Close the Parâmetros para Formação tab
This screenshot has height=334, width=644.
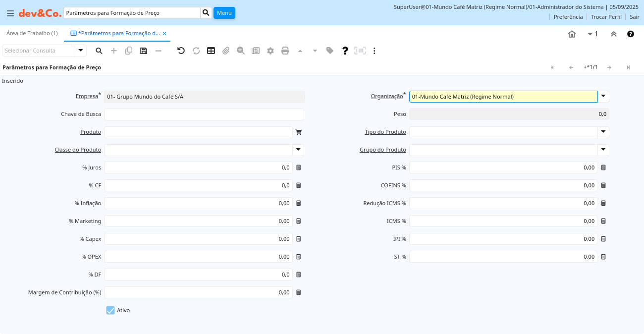pos(164,34)
